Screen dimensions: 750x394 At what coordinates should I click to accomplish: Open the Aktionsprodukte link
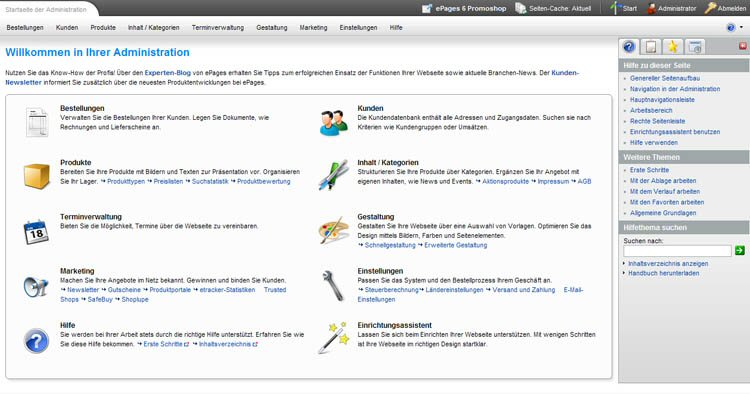[506, 182]
